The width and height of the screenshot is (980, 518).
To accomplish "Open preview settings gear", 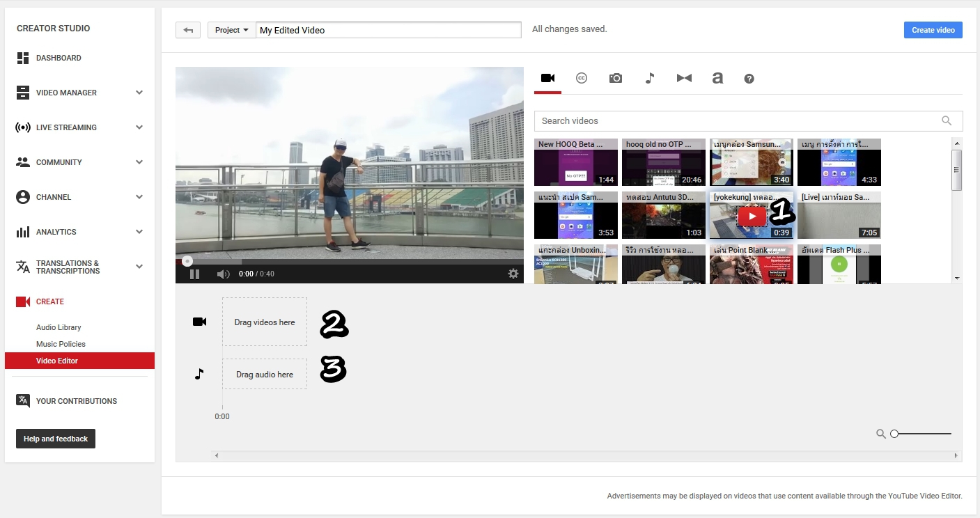I will 513,274.
